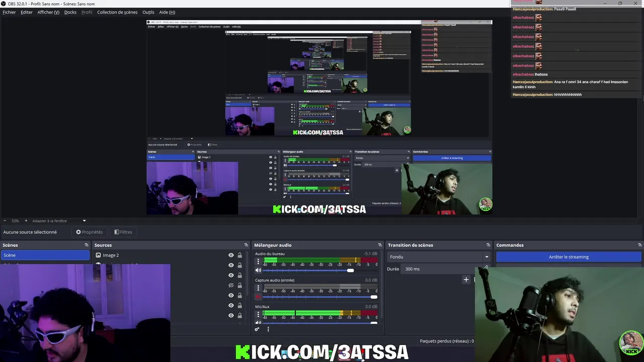Image resolution: width=644 pixels, height=362 pixels.
Task: Open Capture audio (entrée) three-dot options
Action: pos(258,288)
